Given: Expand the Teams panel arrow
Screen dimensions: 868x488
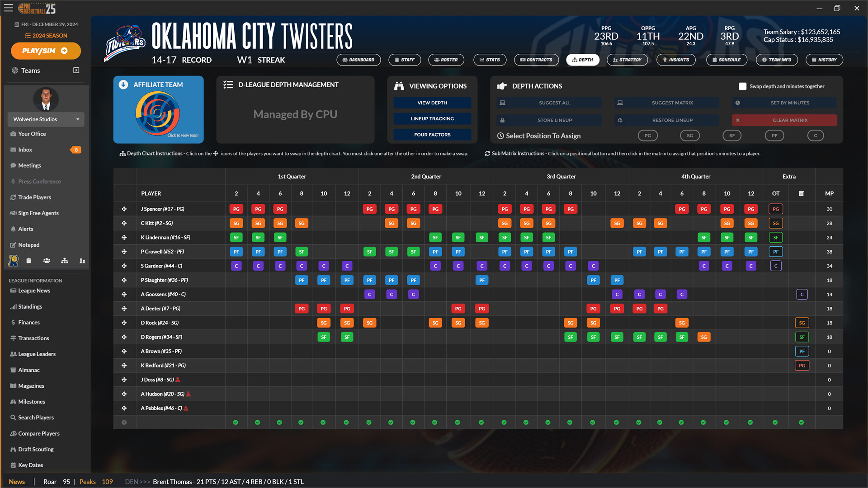Looking at the screenshot, I should point(76,70).
